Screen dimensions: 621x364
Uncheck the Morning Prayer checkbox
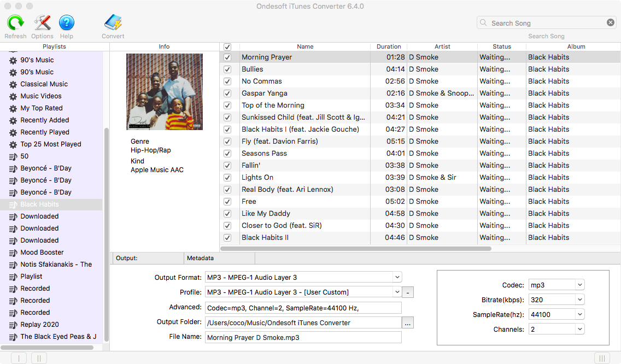coord(227,57)
